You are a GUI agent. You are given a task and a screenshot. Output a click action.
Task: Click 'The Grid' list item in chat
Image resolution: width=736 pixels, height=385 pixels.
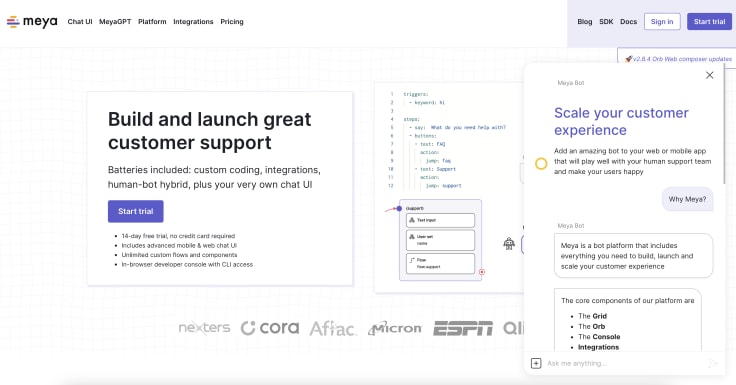[x=592, y=316]
